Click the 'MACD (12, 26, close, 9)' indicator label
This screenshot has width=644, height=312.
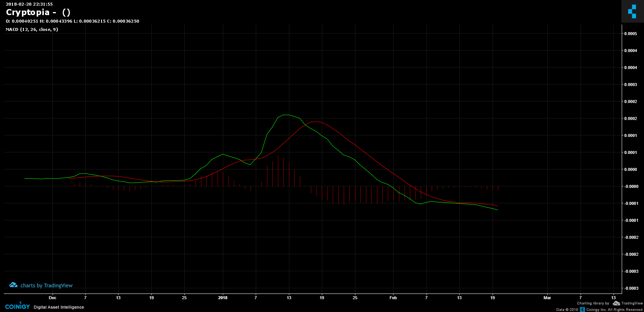tap(32, 29)
